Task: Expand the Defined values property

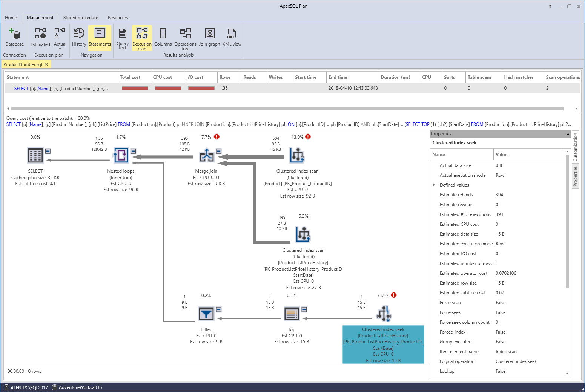Action: [434, 185]
